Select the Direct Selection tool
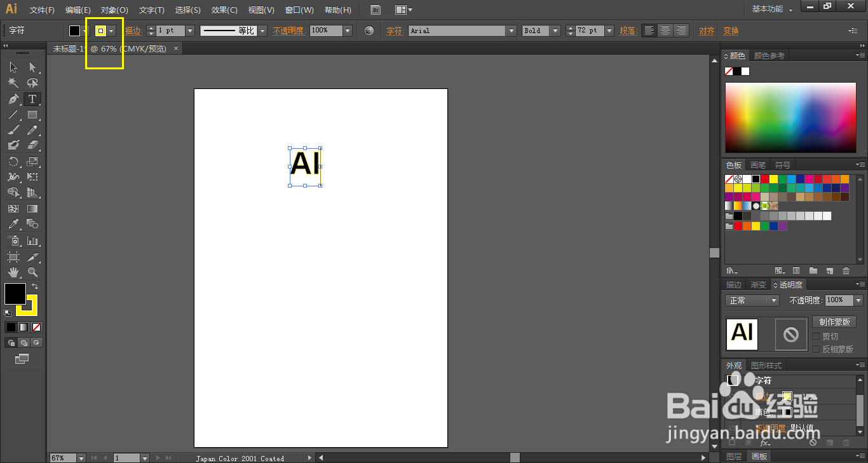The image size is (868, 463). (32, 67)
